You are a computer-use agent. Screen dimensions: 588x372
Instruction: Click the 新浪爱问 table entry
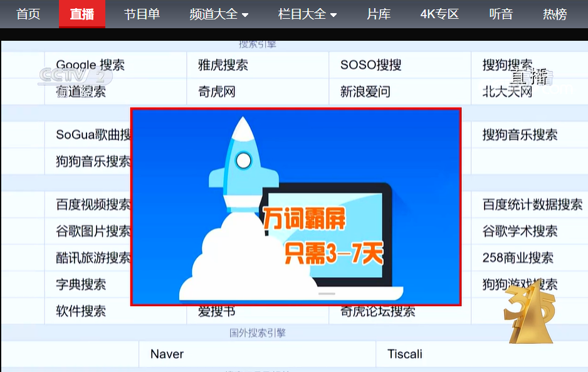pyautogui.click(x=365, y=92)
